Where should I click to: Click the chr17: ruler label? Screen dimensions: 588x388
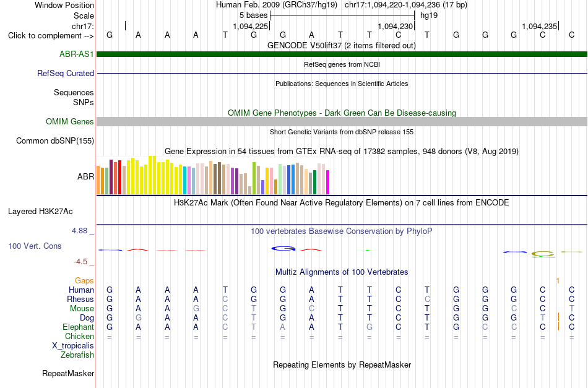coord(83,26)
